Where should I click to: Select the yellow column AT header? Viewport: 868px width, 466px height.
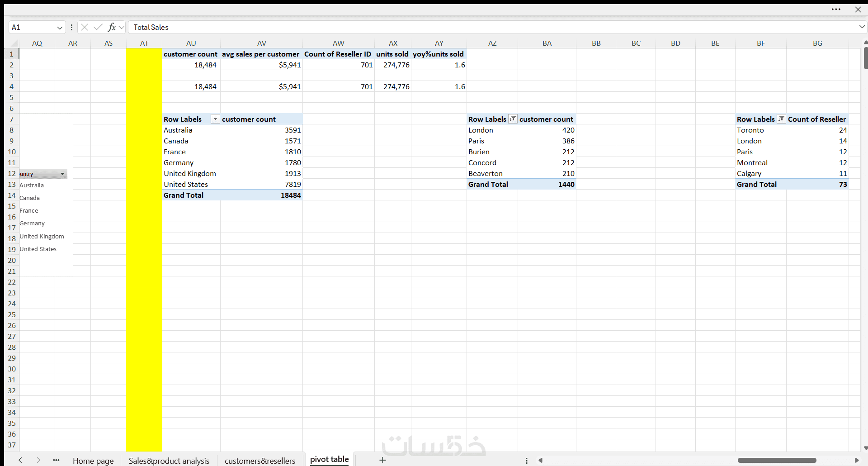tap(144, 43)
